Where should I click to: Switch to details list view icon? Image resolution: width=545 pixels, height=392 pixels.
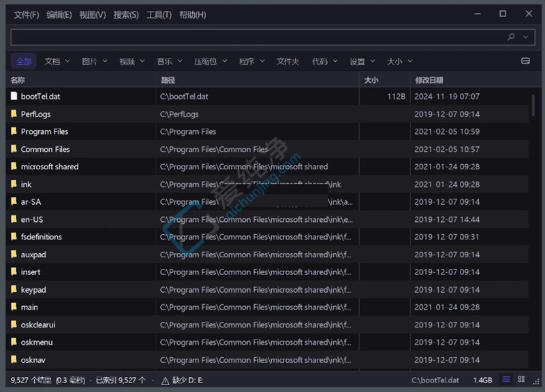click(506, 379)
